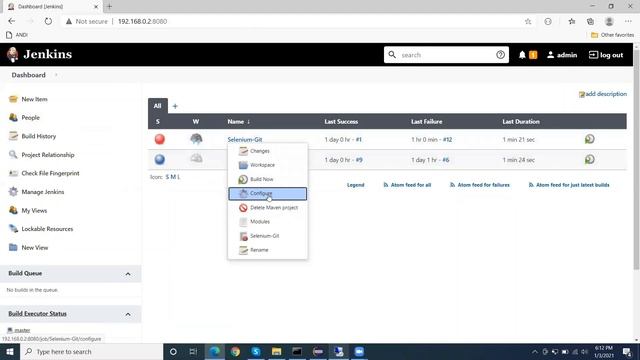640x360 pixels.
Task: Open last success build #9 link
Action: click(359, 160)
